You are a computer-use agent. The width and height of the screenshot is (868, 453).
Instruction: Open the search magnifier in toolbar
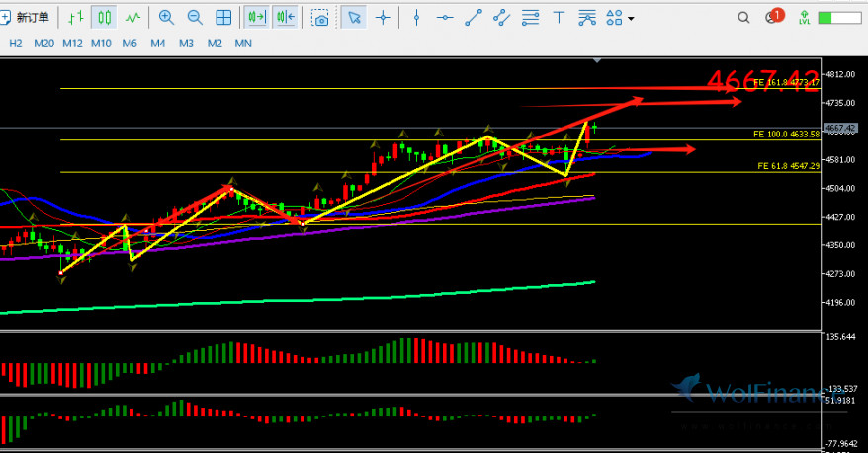[743, 18]
